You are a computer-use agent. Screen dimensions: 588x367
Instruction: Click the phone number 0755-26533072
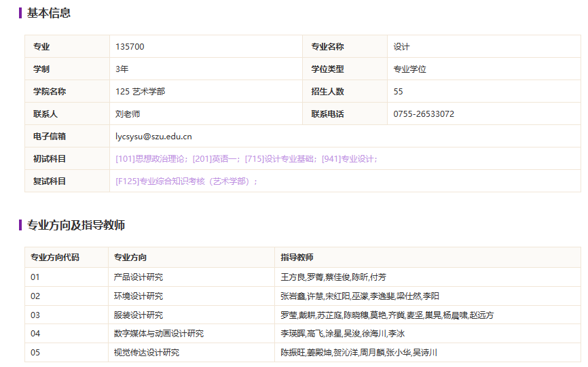[x=424, y=114]
